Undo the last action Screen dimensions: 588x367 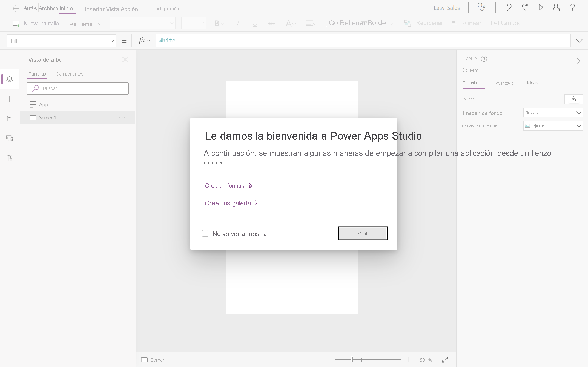509,7
